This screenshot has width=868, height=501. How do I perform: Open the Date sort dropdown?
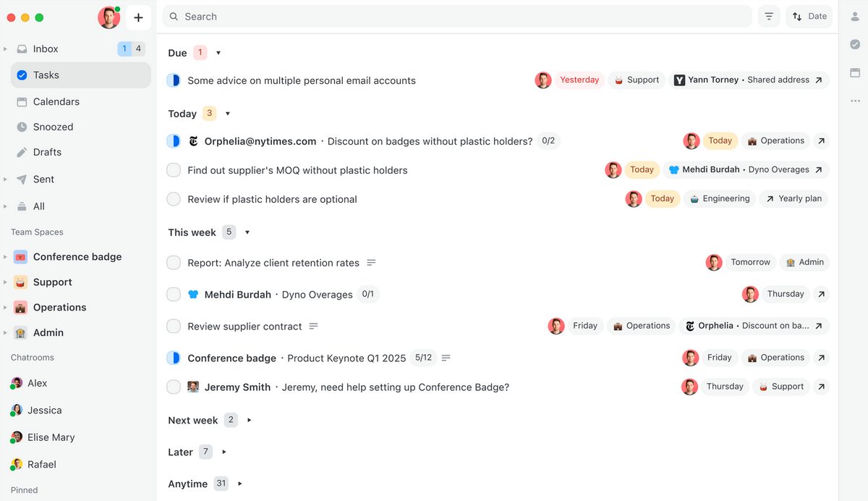[x=809, y=17]
